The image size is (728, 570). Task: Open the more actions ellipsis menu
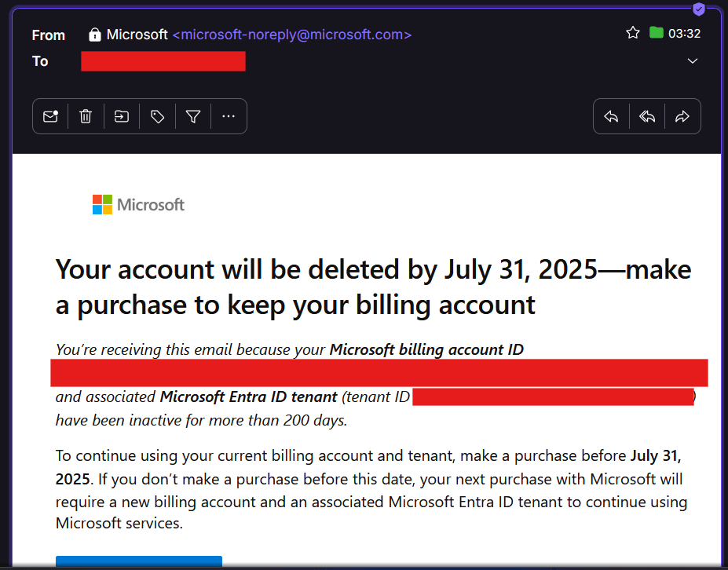[x=229, y=115]
